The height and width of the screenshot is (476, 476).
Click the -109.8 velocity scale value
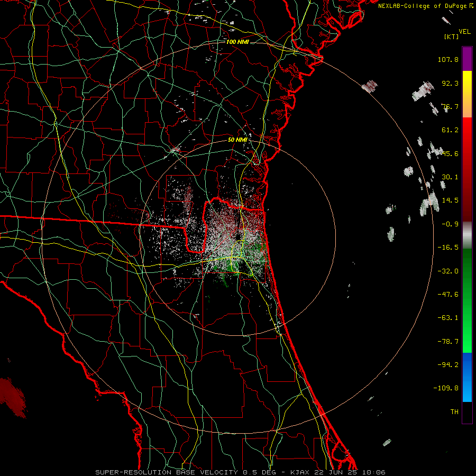point(446,388)
